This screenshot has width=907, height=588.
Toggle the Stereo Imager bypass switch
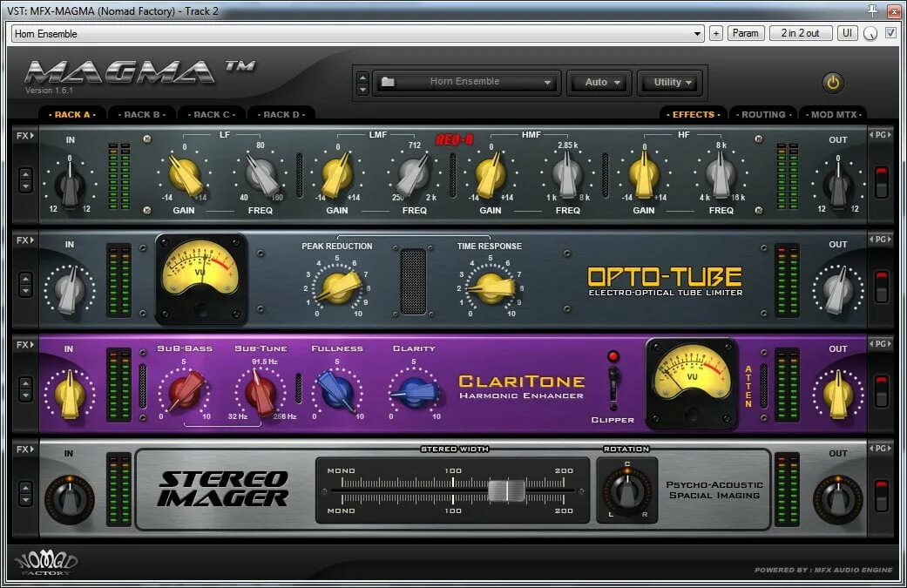(x=882, y=496)
